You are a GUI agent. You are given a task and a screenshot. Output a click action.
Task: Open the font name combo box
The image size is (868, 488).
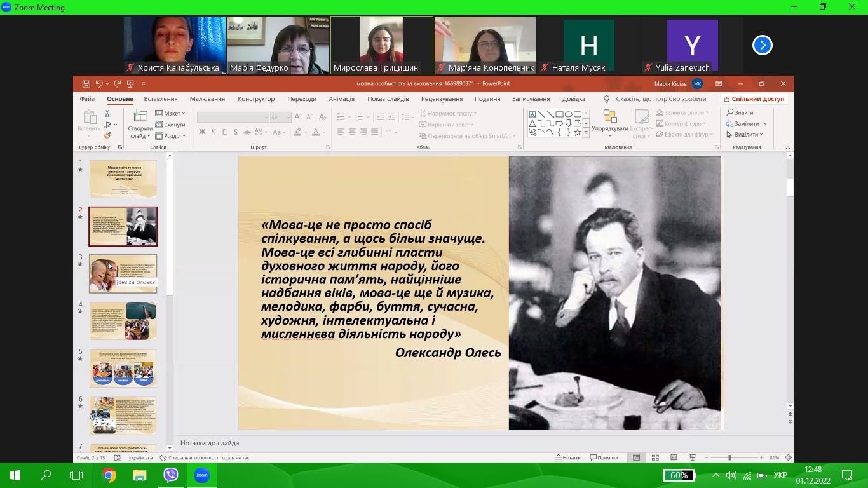233,117
